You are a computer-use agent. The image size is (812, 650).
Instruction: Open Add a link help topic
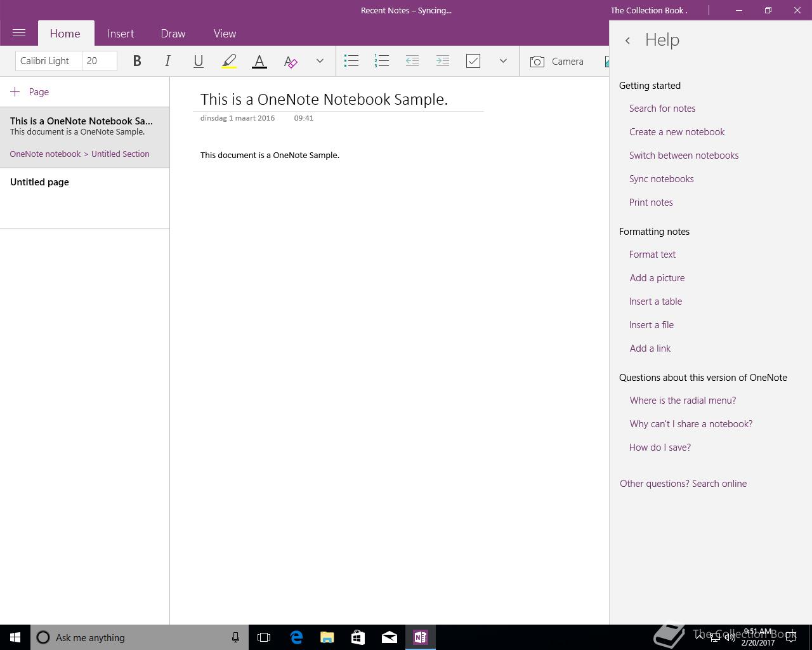point(650,348)
